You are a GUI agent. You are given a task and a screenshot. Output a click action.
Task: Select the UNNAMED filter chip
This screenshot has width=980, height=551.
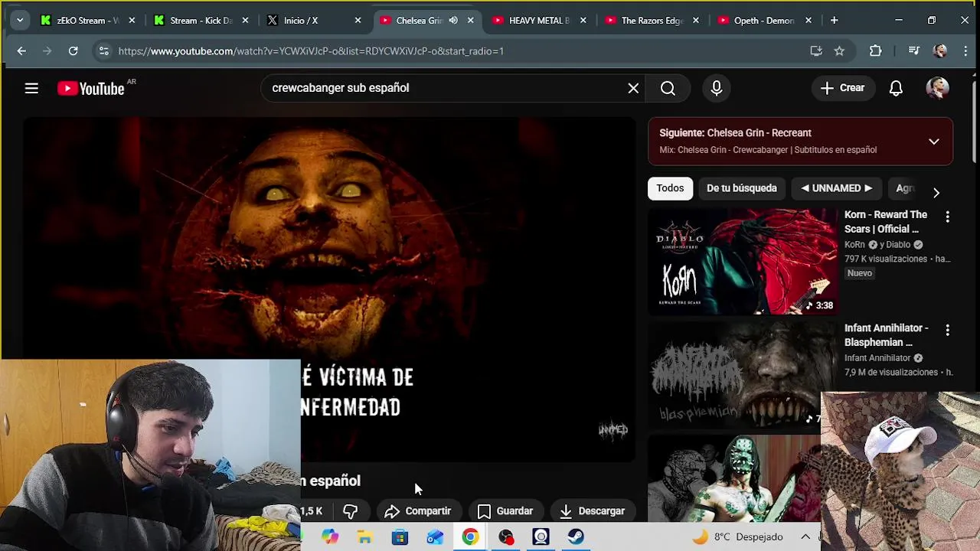coord(836,188)
